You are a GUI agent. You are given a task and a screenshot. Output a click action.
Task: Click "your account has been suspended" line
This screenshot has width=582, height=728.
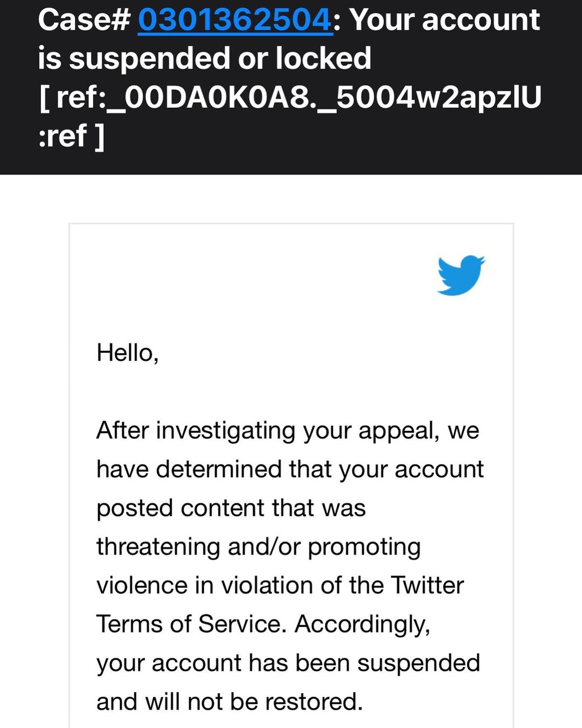tap(288, 663)
